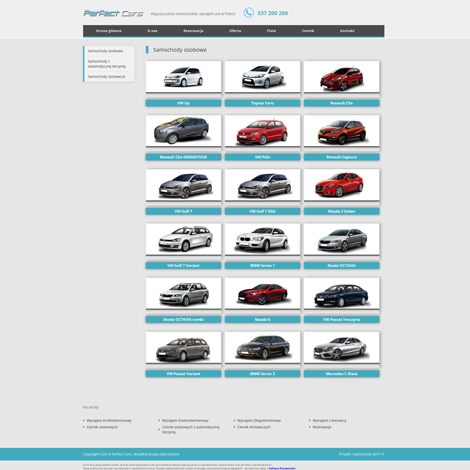Open the Oferta menu item
Viewport: 470px width, 470px height.
235,31
